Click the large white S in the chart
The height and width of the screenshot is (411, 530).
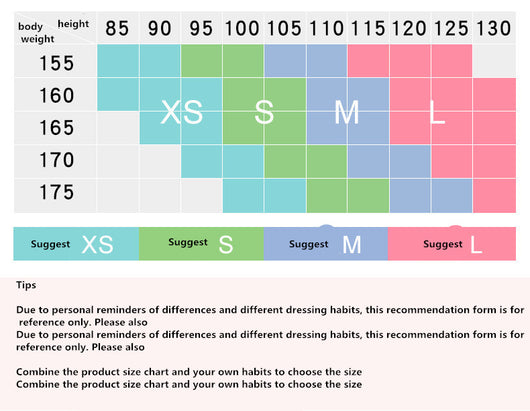[264, 112]
